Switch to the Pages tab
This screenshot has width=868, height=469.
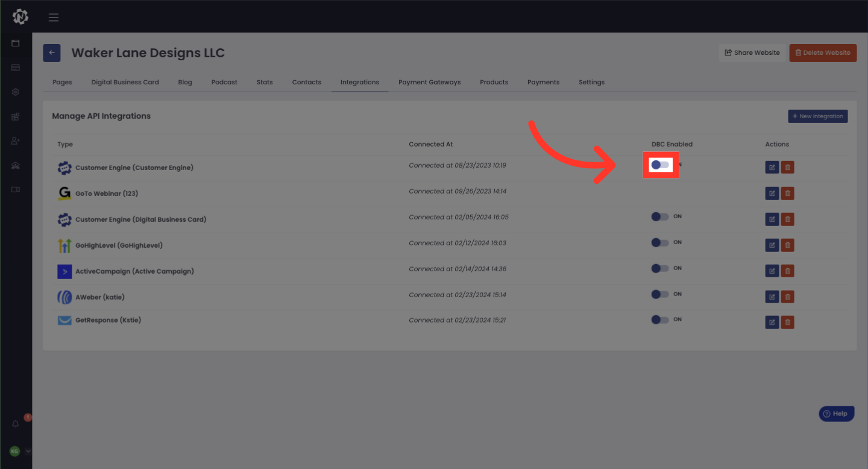pyautogui.click(x=62, y=82)
